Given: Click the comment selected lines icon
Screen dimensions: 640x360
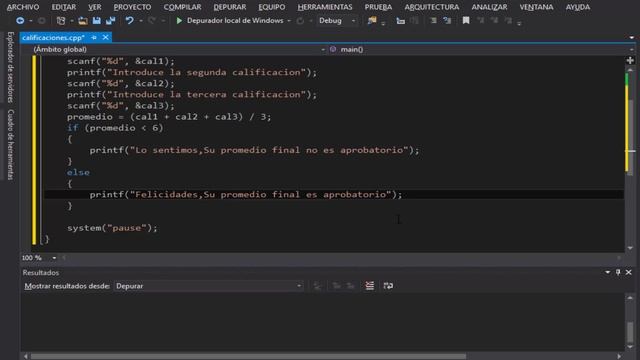Looking at the screenshot, I should click(x=433, y=21).
